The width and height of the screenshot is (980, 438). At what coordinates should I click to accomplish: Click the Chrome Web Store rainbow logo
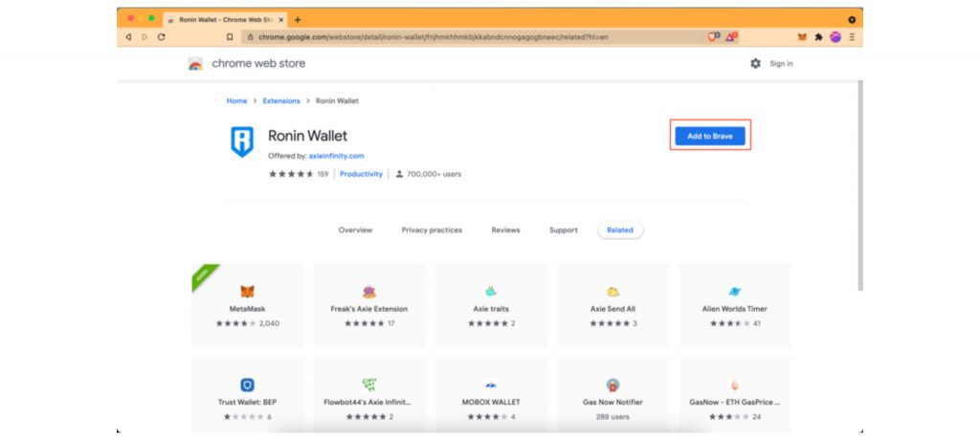click(195, 64)
